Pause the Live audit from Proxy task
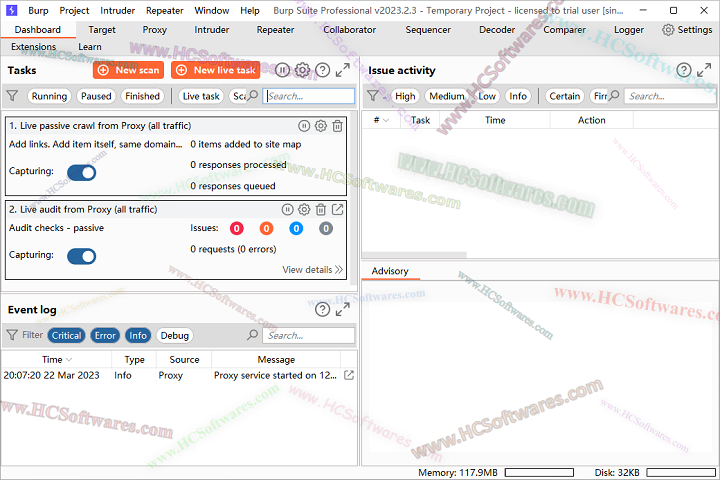The height and width of the screenshot is (480, 720). [x=287, y=209]
